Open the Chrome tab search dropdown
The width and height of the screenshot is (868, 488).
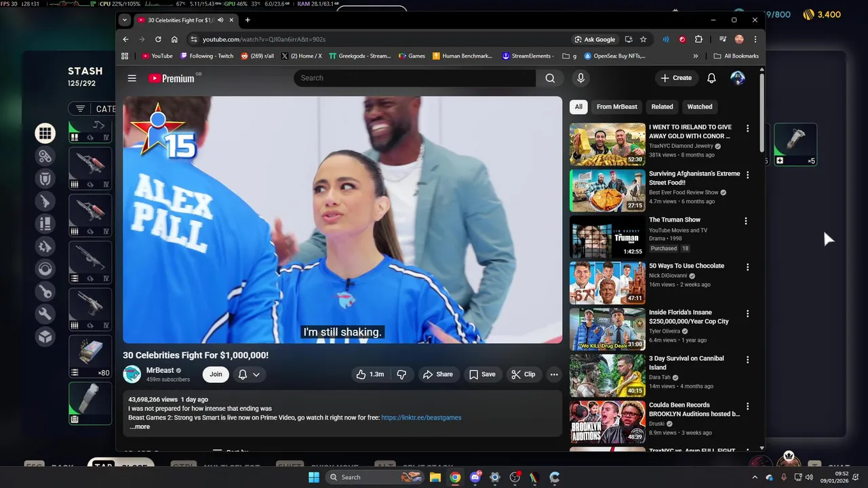(x=125, y=20)
